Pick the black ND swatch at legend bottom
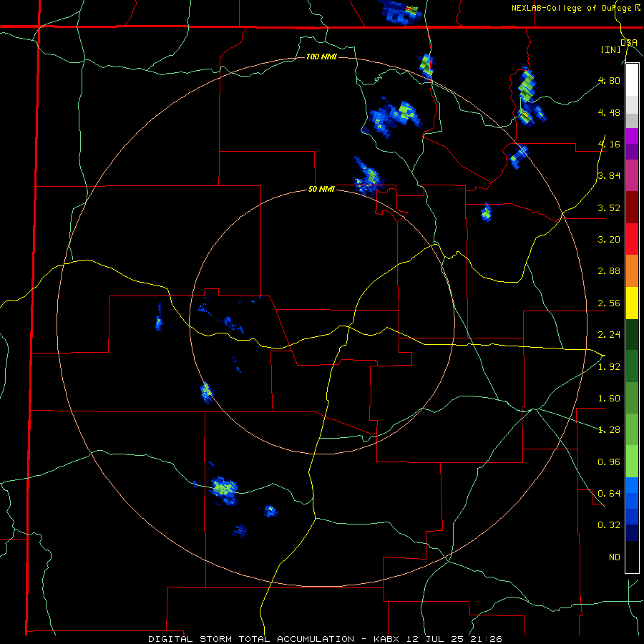Image resolution: width=644 pixels, height=644 pixels. coord(632,557)
